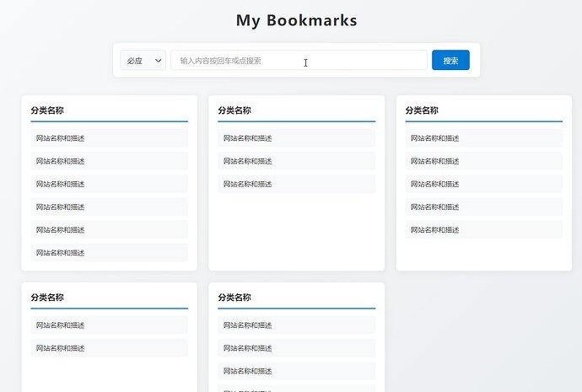The height and width of the screenshot is (392, 582).
Task: Open first link in top-middle category card
Action: (x=296, y=138)
